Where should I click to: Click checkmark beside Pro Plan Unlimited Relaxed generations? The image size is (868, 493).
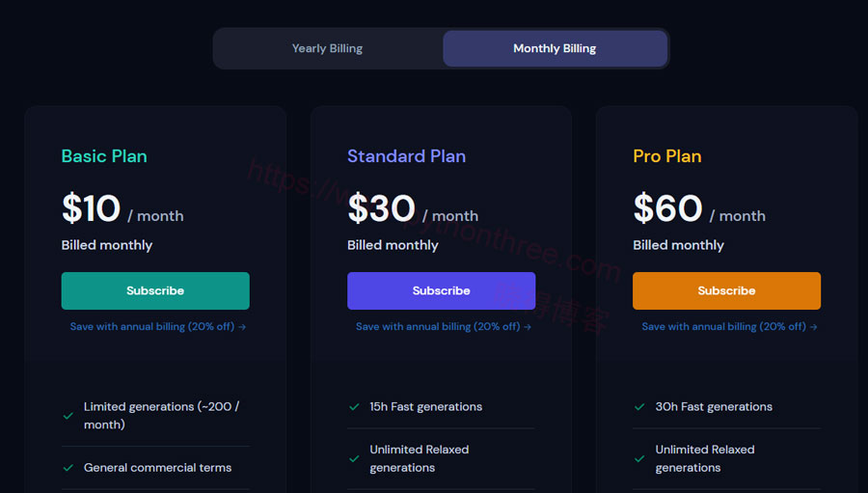point(639,458)
